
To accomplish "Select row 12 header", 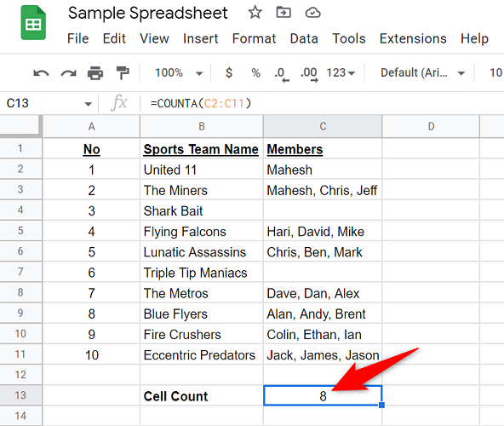I will [x=20, y=375].
